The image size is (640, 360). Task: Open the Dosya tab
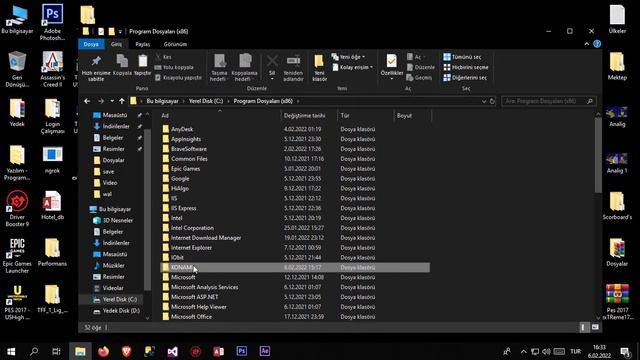pos(91,44)
